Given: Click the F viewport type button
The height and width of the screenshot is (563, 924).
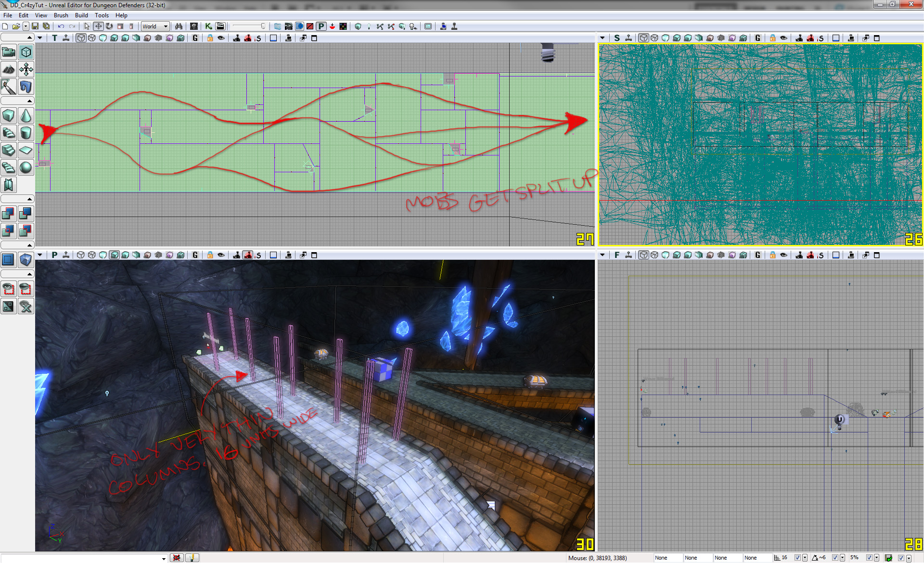Looking at the screenshot, I should pos(617,255).
